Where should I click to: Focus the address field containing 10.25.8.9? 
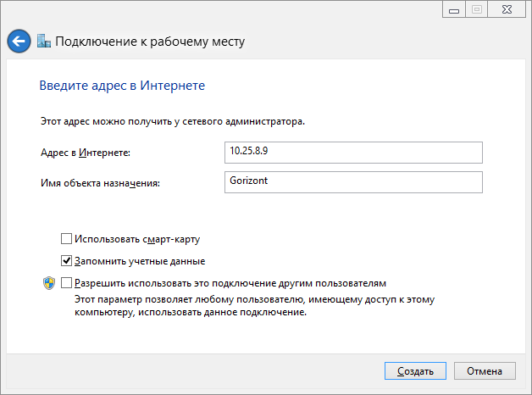point(352,152)
